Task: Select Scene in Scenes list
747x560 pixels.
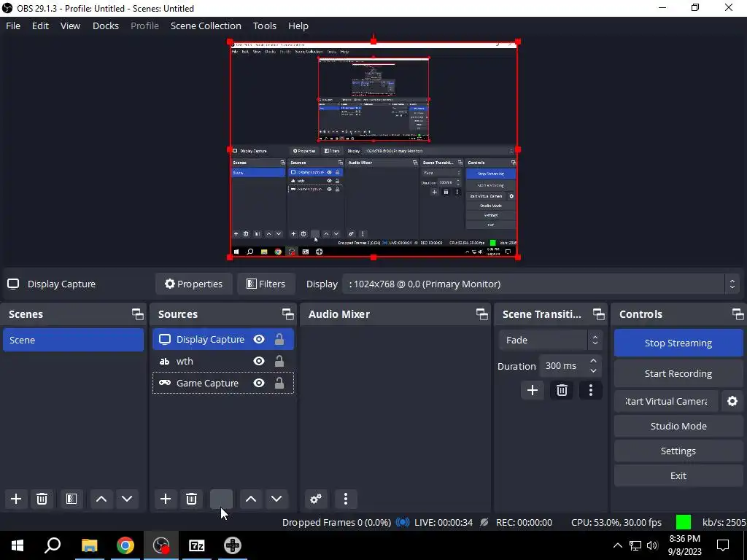Action: coord(74,340)
